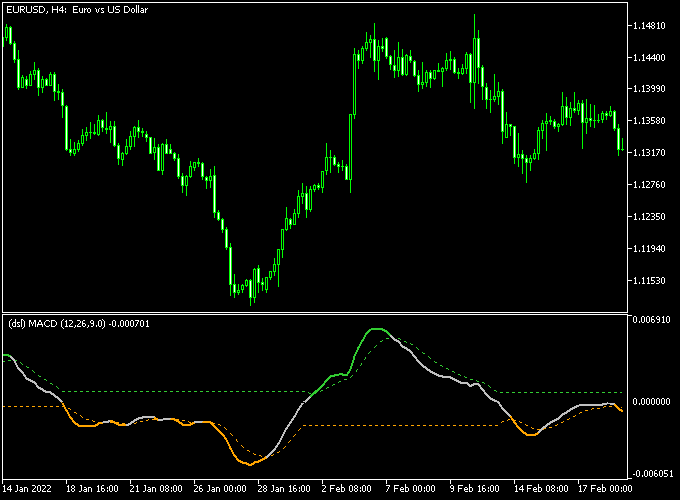Click price level 1.13580 on the price axis
The width and height of the screenshot is (680, 500).
649,121
